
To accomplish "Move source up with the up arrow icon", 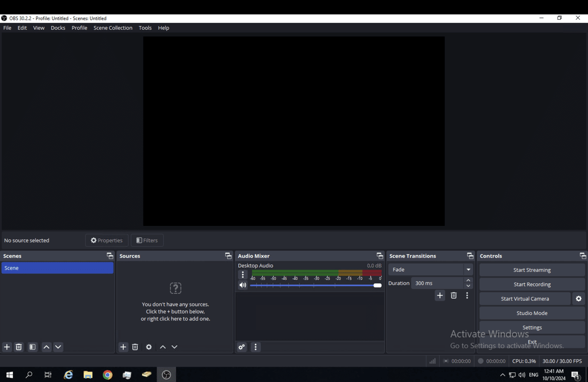I will pyautogui.click(x=163, y=347).
